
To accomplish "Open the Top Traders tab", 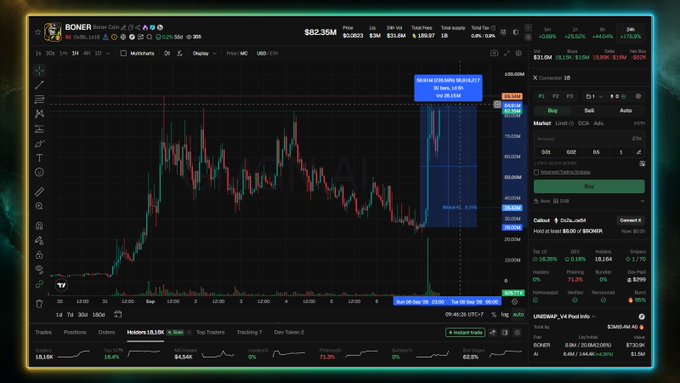I will (x=210, y=332).
